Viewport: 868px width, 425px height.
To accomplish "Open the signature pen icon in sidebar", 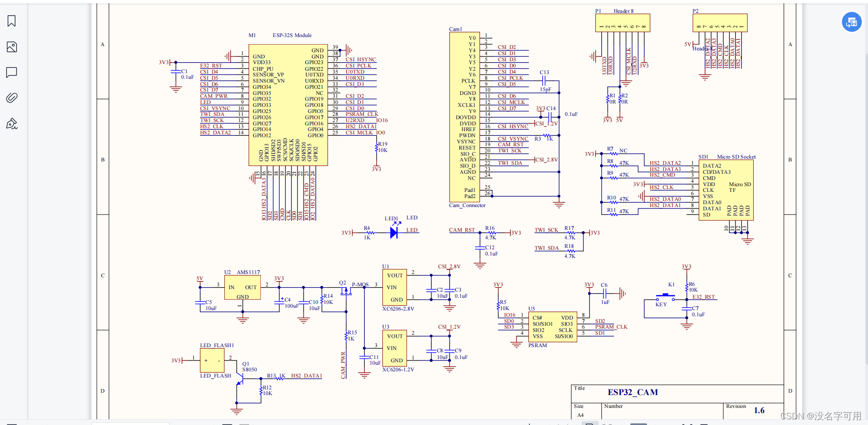I will pos(12,124).
